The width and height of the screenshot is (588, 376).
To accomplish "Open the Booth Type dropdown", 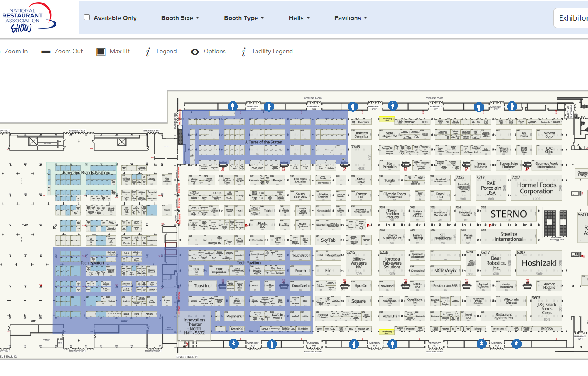I will tap(244, 18).
